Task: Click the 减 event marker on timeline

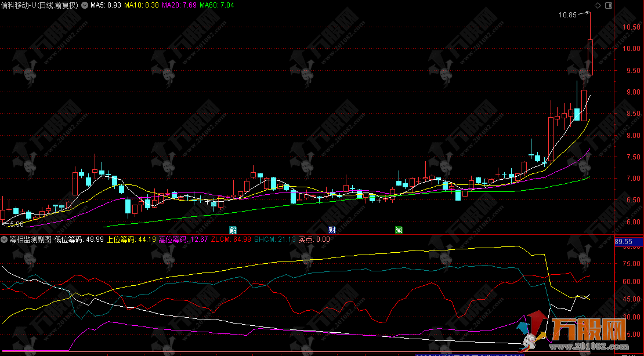Action: 399,230
